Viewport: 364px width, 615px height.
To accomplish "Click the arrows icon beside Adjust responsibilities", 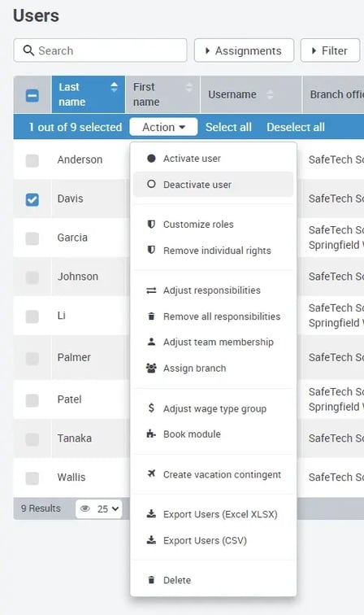I will click(x=151, y=290).
